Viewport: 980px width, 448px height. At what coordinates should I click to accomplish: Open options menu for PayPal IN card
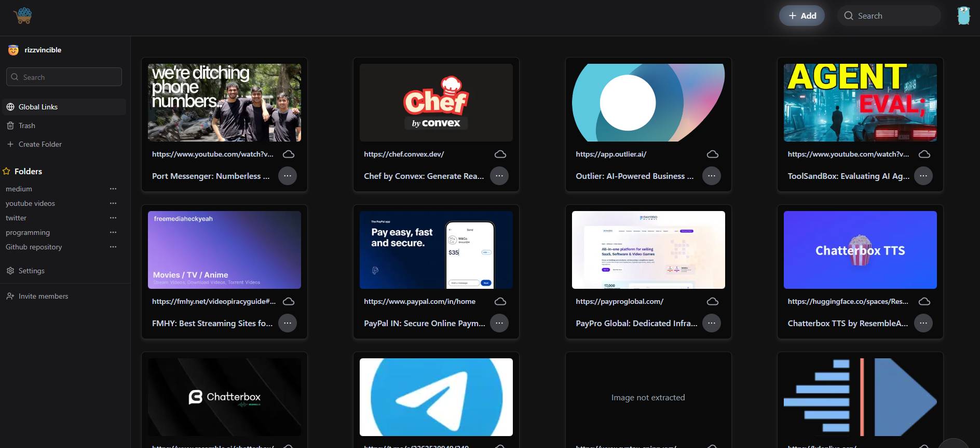pyautogui.click(x=499, y=323)
